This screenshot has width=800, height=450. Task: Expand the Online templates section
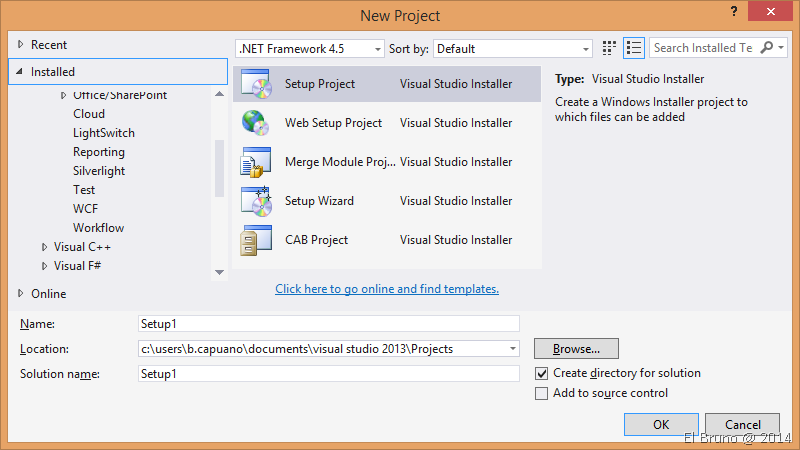(x=20, y=294)
